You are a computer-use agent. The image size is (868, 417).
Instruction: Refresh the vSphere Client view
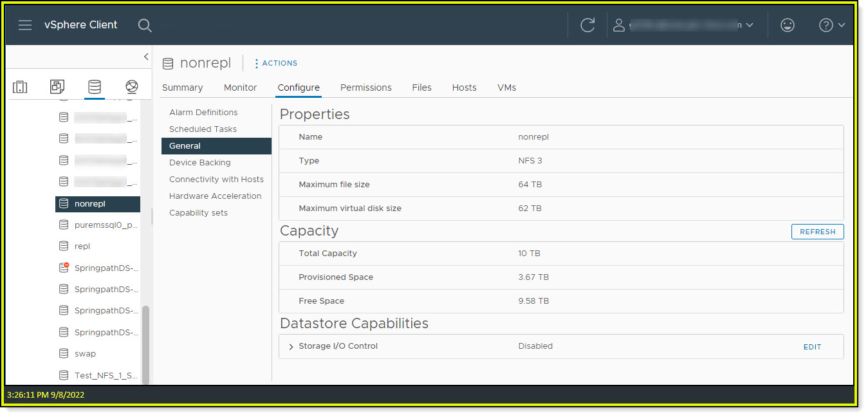tap(587, 25)
